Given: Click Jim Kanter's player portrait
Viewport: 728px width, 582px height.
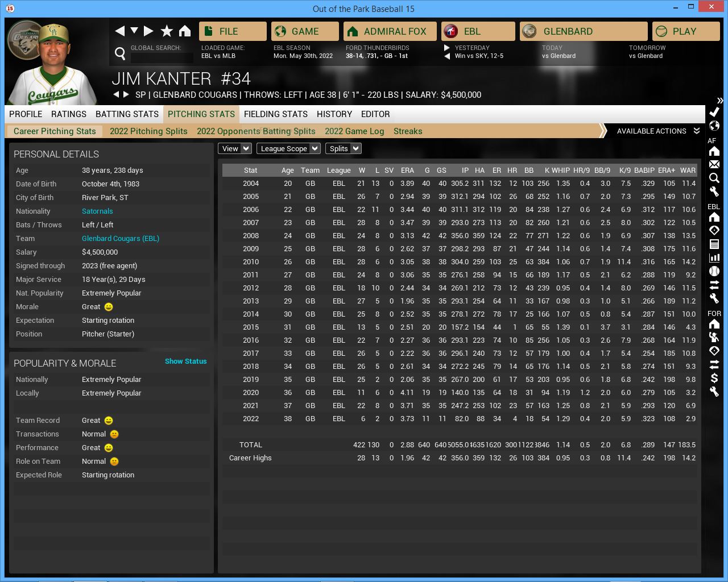Looking at the screenshot, I should [x=54, y=63].
